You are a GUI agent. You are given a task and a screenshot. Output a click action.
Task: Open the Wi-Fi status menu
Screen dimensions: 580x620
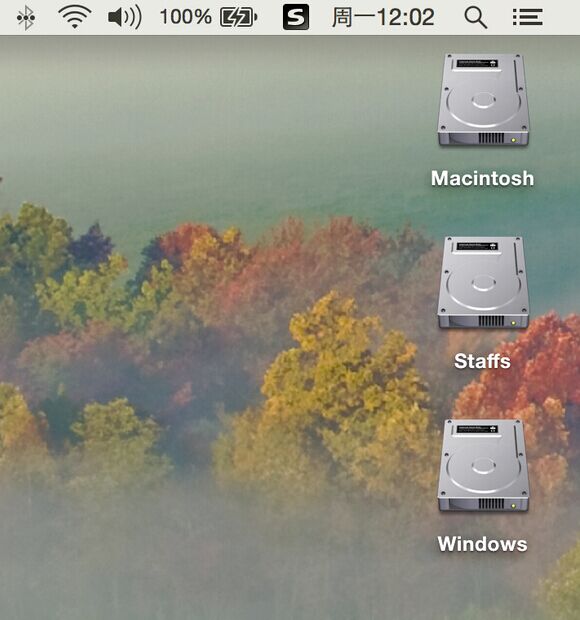tap(74, 17)
